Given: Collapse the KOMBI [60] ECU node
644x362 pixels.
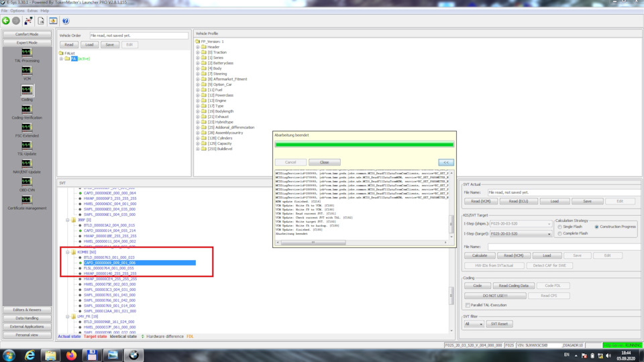Looking at the screenshot, I should click(x=68, y=252).
